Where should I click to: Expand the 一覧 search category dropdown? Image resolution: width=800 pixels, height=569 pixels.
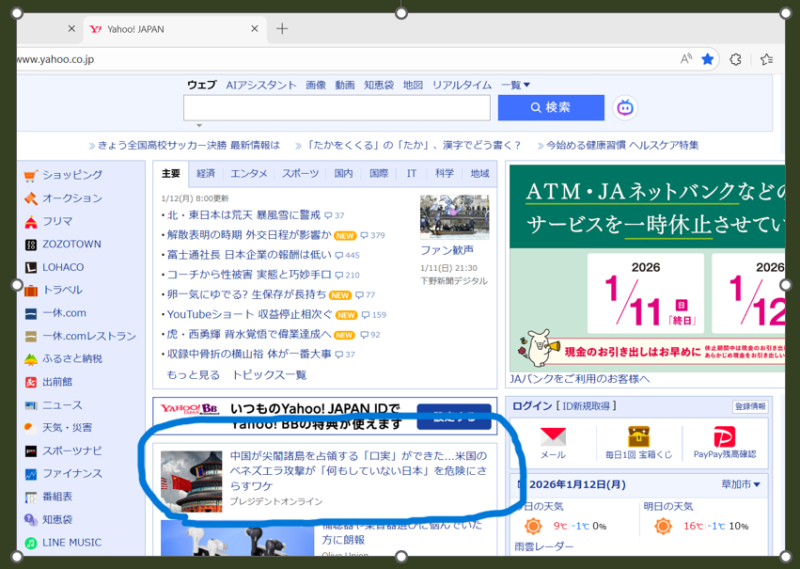coord(516,85)
